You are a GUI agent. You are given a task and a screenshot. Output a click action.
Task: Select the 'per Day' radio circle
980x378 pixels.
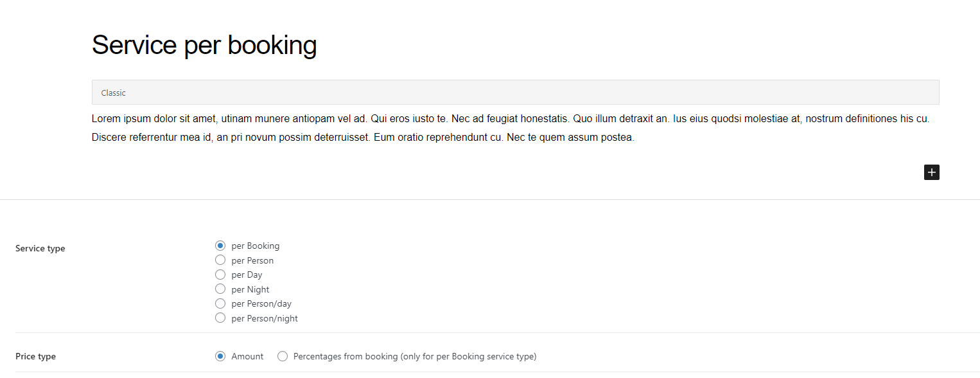[220, 274]
